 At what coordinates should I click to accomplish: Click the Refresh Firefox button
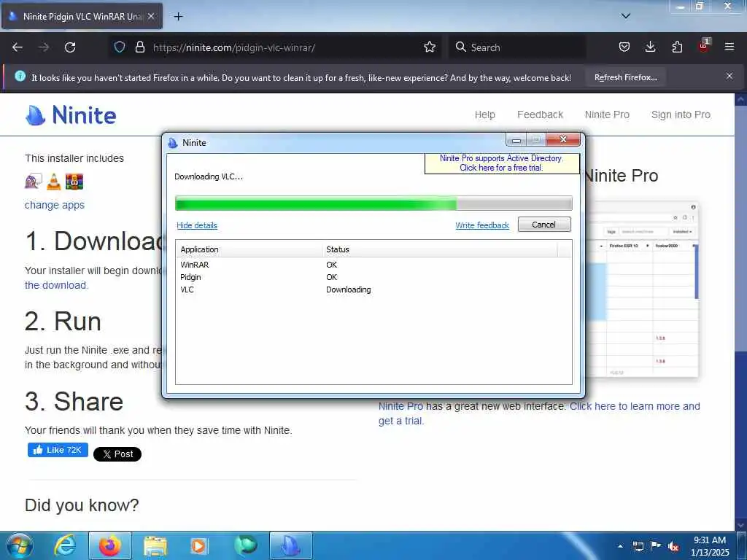click(626, 77)
